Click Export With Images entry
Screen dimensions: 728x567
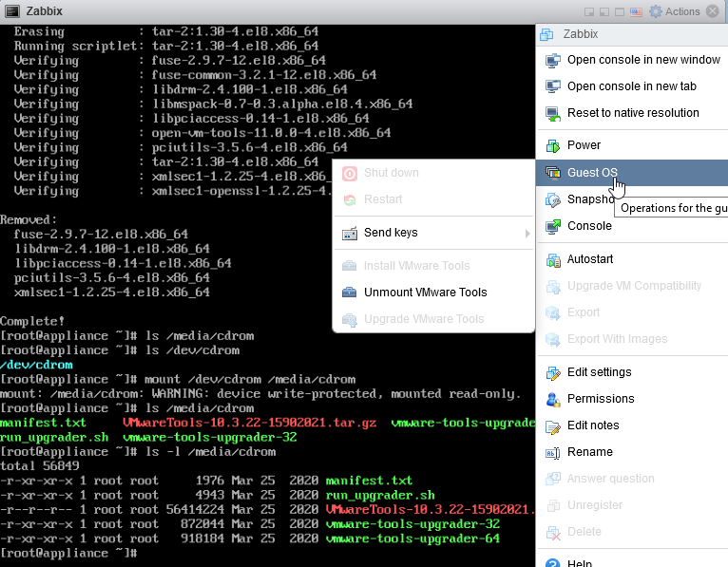617,339
